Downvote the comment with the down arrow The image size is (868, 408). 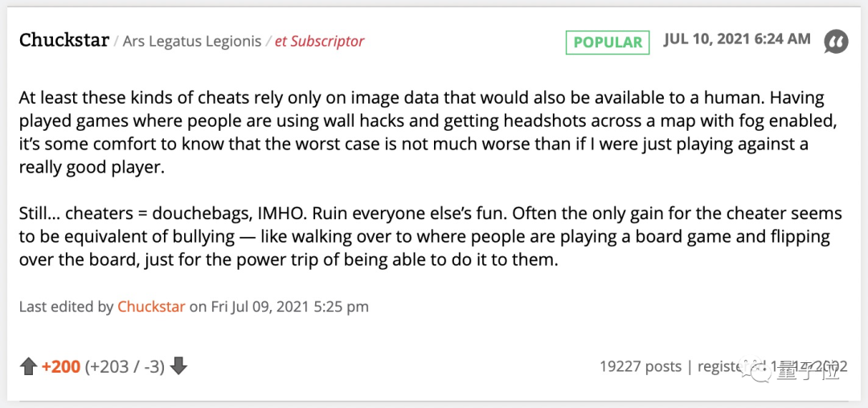[x=178, y=367]
